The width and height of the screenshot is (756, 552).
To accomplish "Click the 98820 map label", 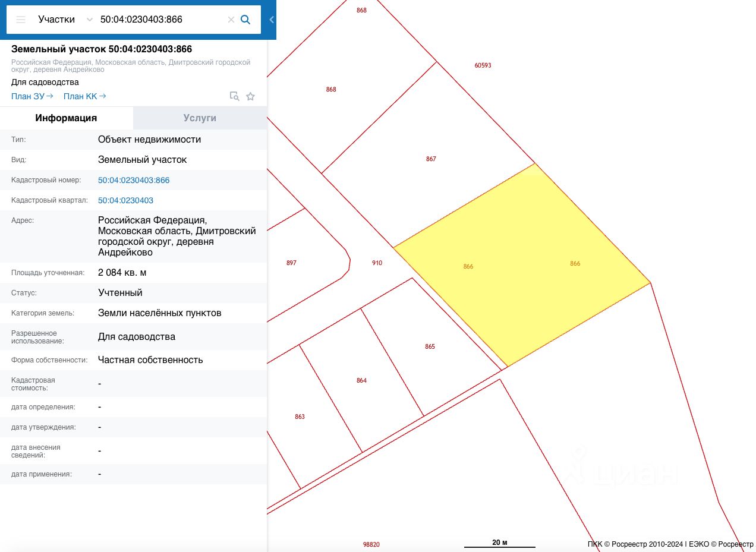I will [x=371, y=544].
